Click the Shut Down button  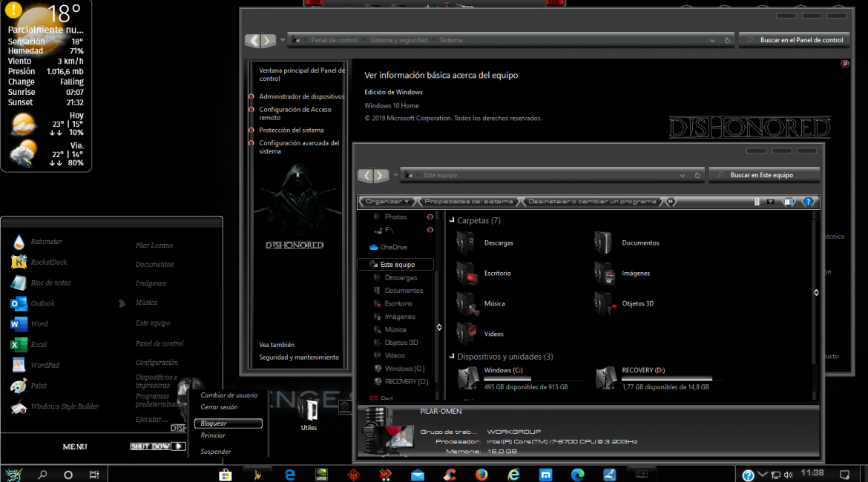point(151,446)
